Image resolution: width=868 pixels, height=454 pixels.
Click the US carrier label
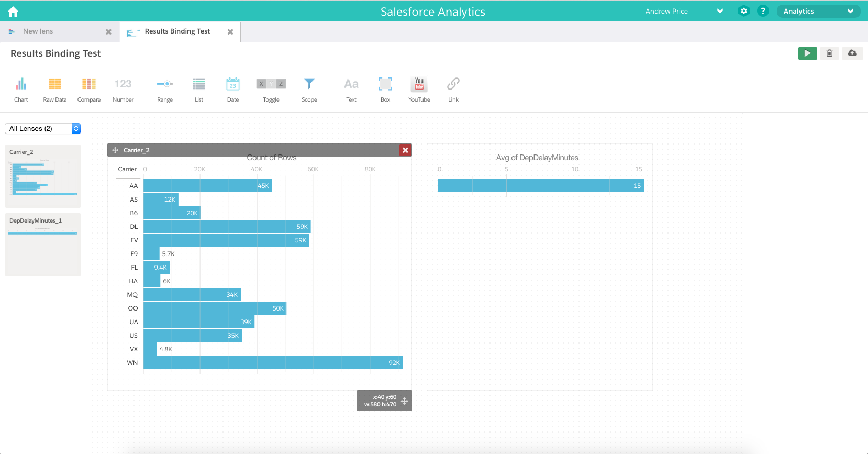click(x=133, y=336)
